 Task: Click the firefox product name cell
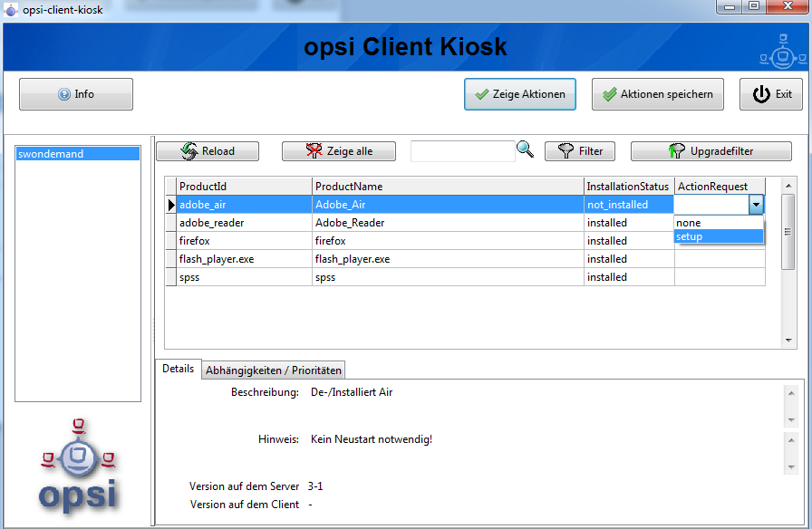coord(448,241)
